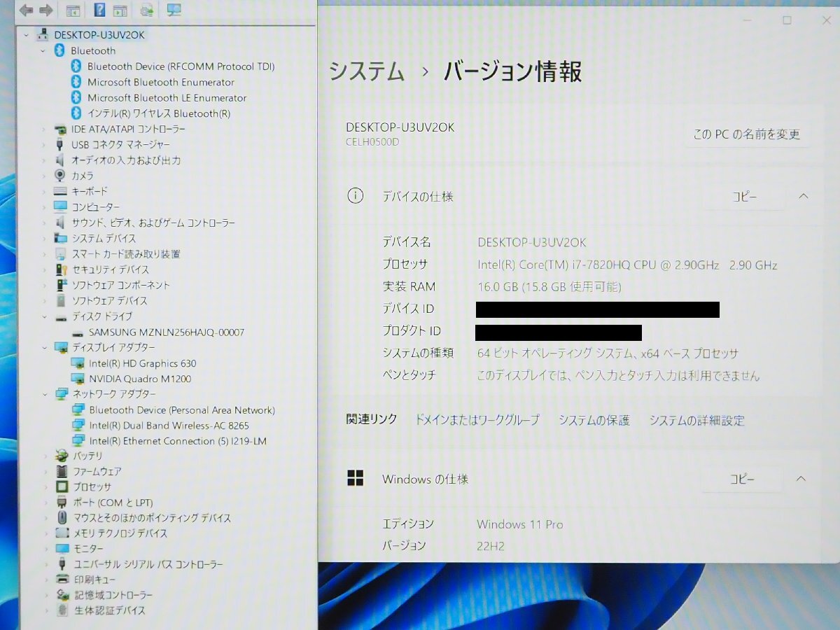
Task: Click the drive icon beside SAMSUNG MZNLN256HAJQ-00007
Action: click(x=78, y=332)
